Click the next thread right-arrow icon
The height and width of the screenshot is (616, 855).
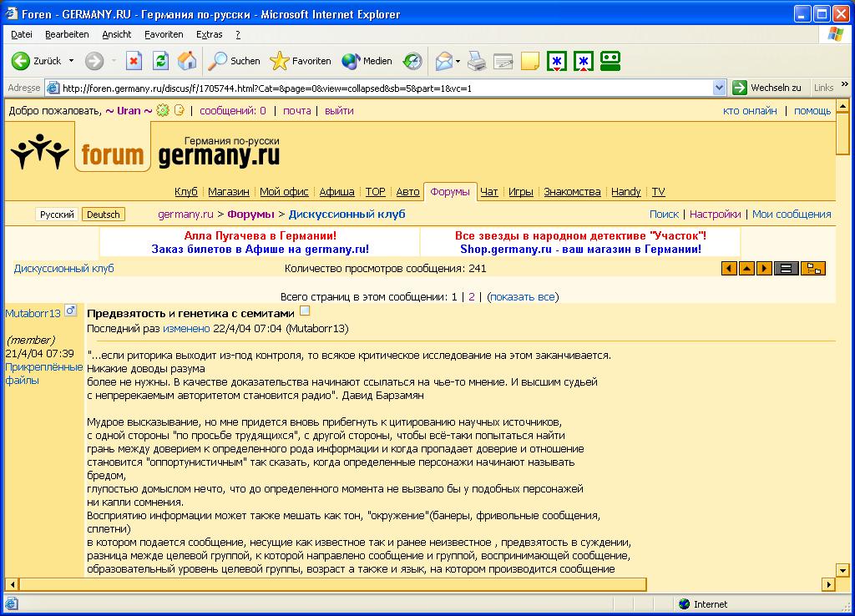pyautogui.click(x=764, y=268)
